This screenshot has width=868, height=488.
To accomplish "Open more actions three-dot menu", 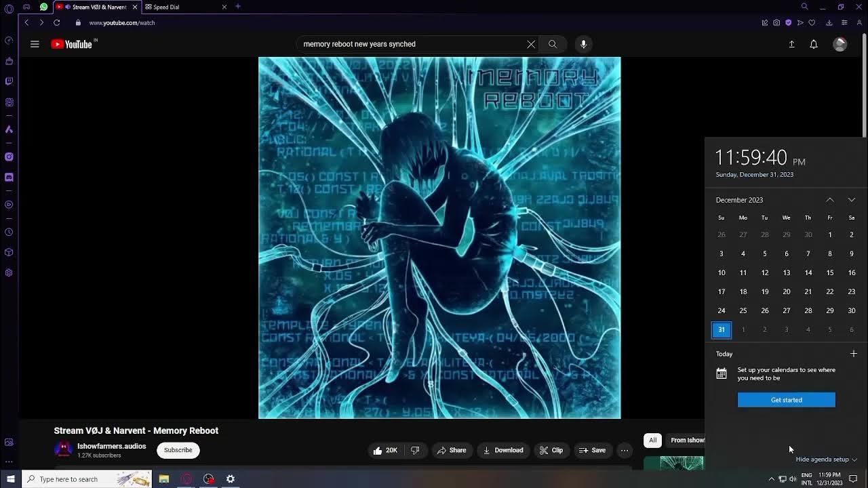I will [x=625, y=450].
